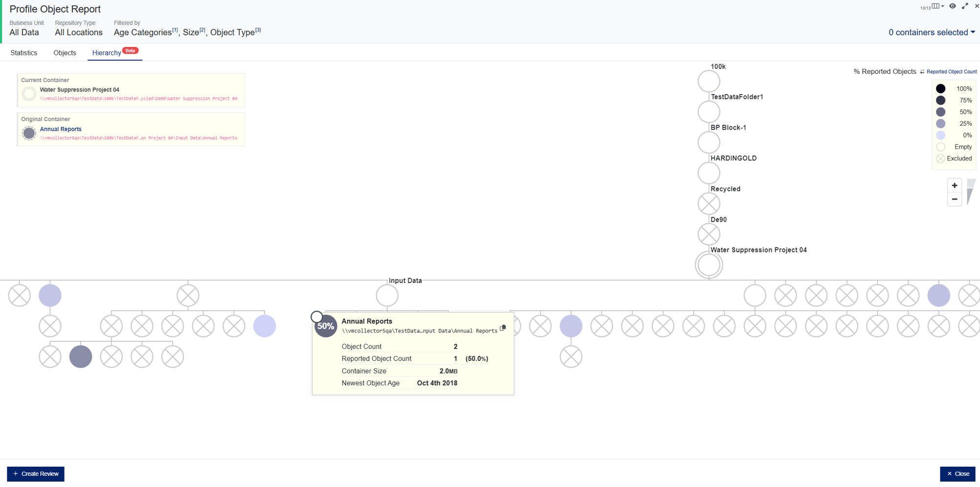Viewport: 980px width, 487px height.
Task: Open the eye view options icon
Action: (x=953, y=6)
